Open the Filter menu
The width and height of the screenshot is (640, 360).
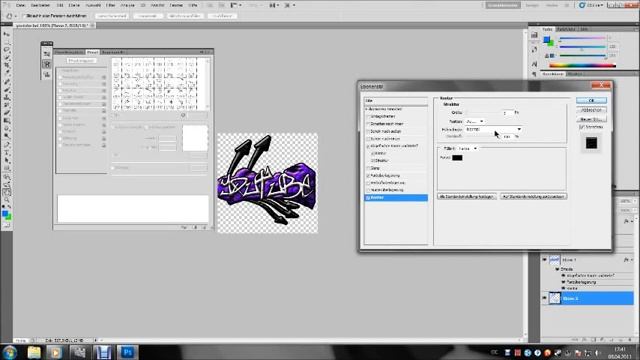click(x=111, y=5)
